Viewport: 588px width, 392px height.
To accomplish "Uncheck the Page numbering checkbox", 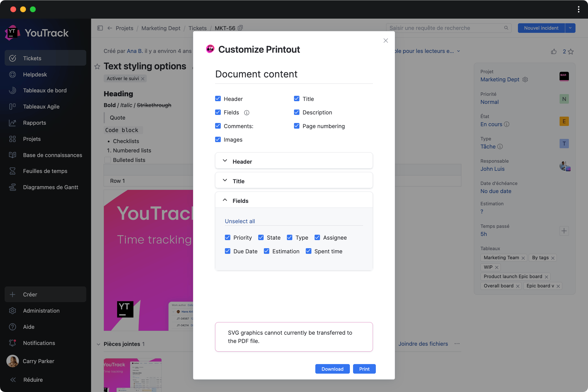I will point(296,126).
